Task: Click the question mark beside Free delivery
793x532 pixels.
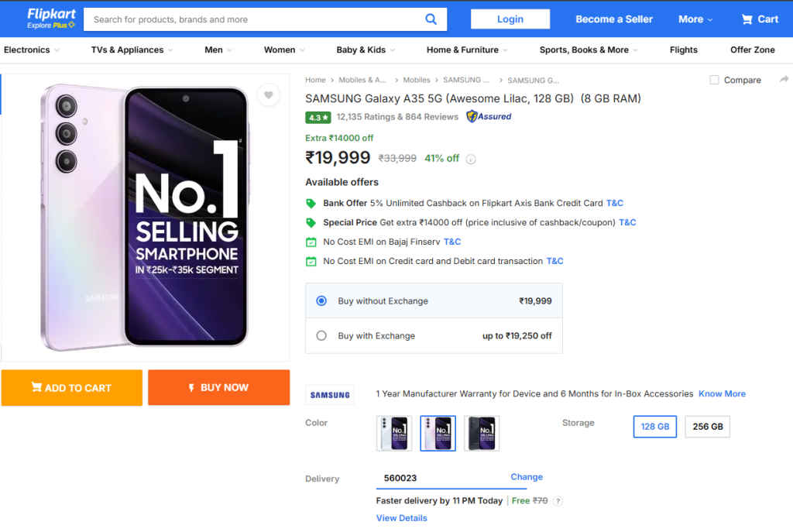Action: coord(558,500)
